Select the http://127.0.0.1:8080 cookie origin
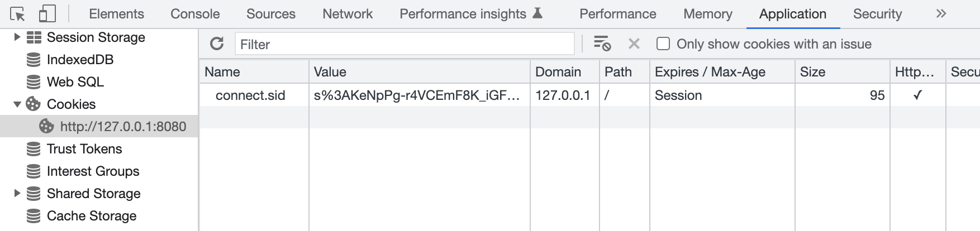The image size is (980, 231). click(123, 127)
